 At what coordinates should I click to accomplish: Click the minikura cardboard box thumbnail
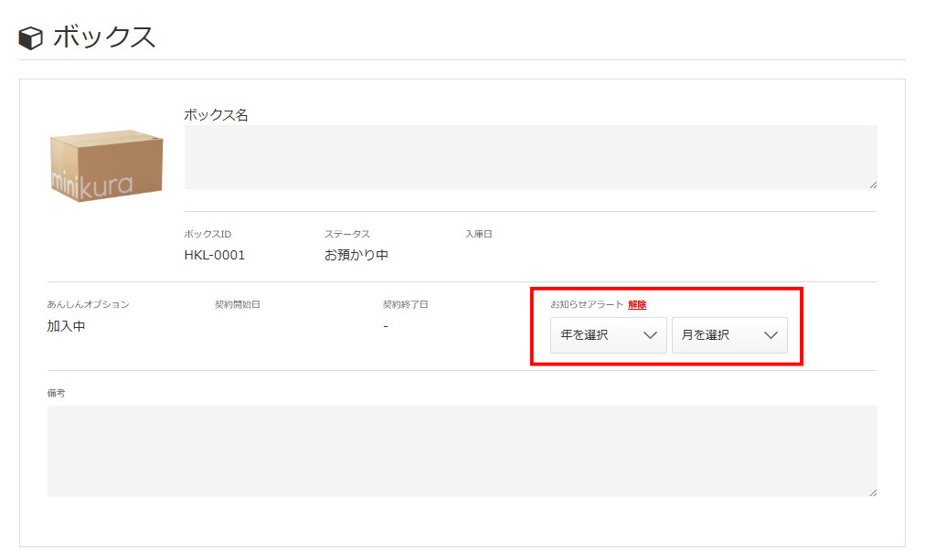[x=106, y=165]
